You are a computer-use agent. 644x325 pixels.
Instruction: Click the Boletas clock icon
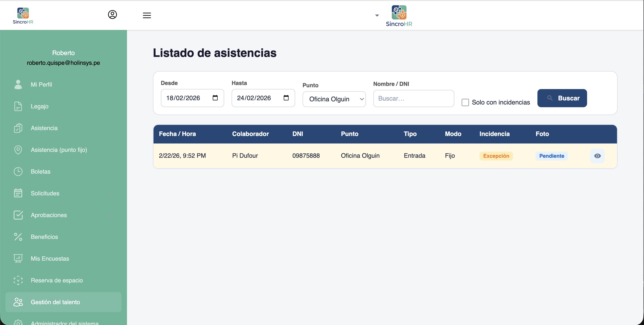pyautogui.click(x=18, y=171)
